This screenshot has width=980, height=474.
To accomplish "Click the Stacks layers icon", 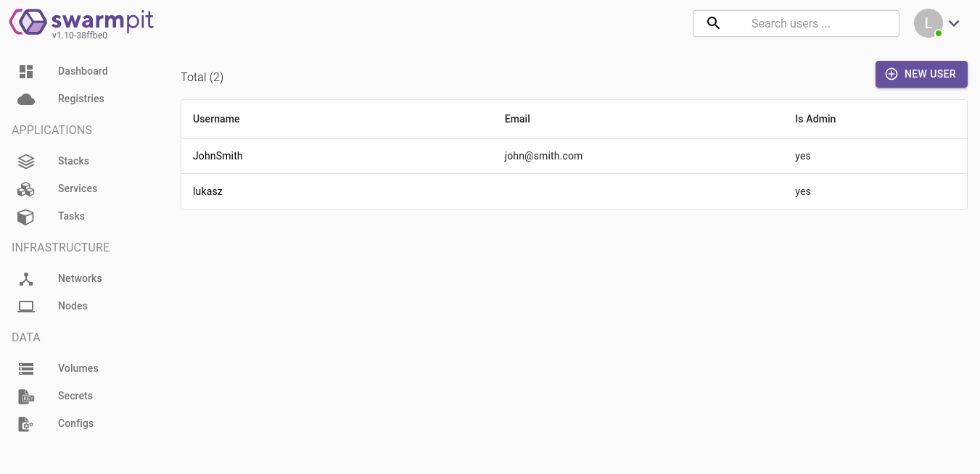I will coord(26,161).
